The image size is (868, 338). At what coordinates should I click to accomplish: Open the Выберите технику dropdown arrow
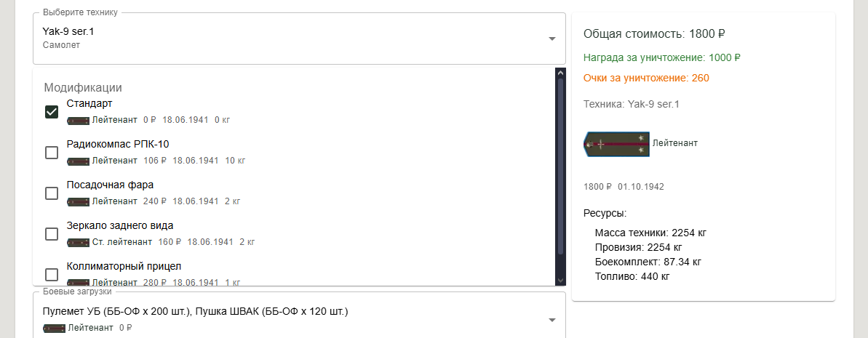(x=552, y=39)
